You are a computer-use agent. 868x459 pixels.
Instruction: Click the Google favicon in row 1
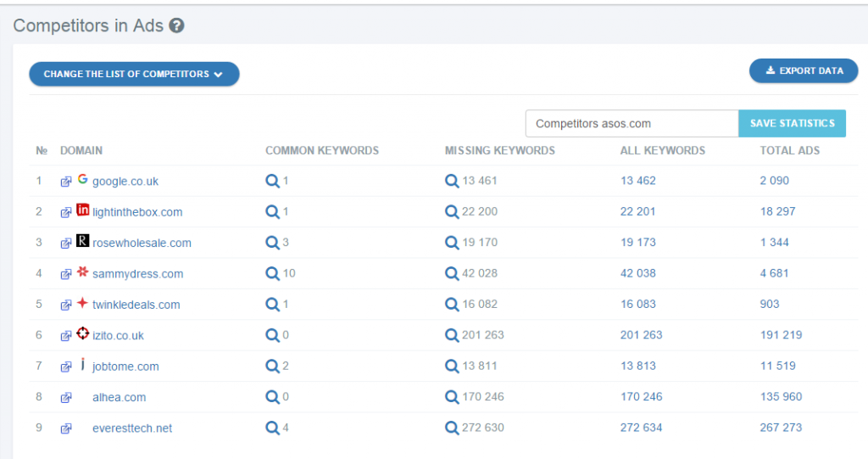[82, 179]
